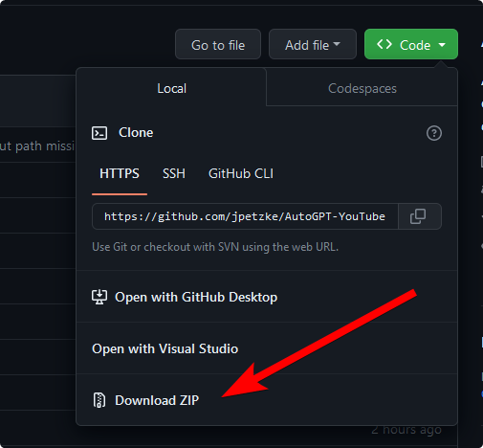Image resolution: width=483 pixels, height=448 pixels.
Task: Copy the HTTPS clone URL to clipboard
Action: [420, 216]
